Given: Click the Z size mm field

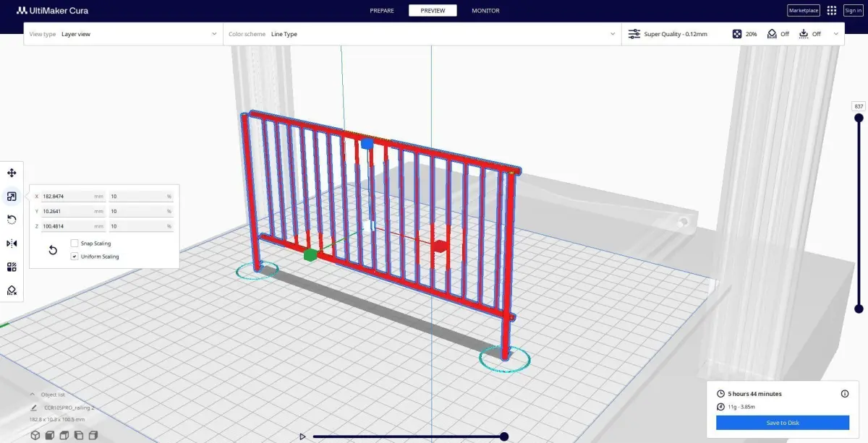Looking at the screenshot, I should tap(74, 227).
